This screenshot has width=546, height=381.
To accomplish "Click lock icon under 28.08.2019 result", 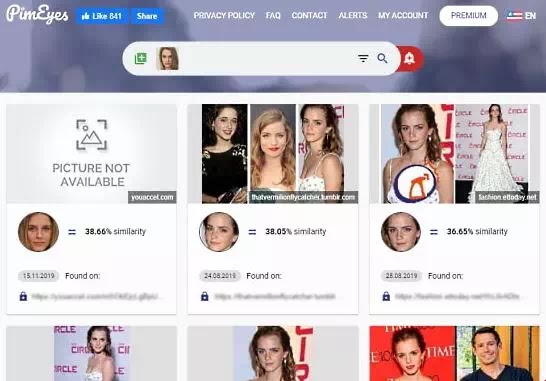I will click(x=386, y=296).
